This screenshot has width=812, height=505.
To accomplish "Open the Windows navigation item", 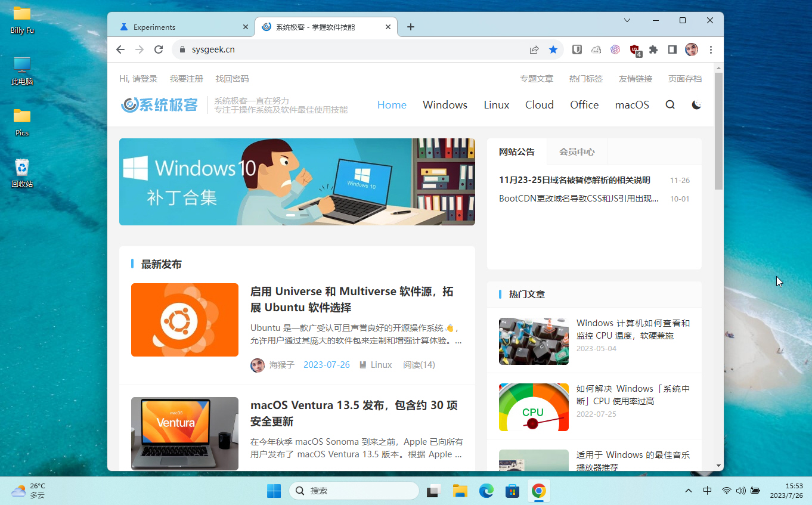I will tap(445, 105).
